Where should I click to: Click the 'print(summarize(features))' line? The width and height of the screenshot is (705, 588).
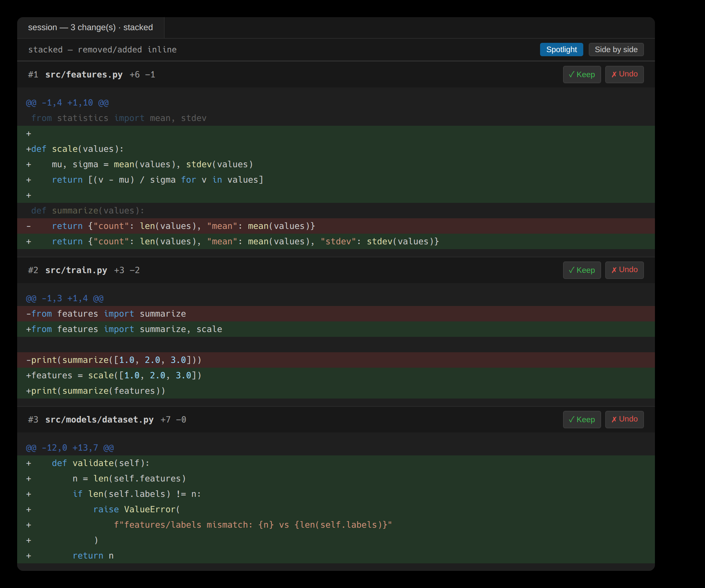[336, 391]
